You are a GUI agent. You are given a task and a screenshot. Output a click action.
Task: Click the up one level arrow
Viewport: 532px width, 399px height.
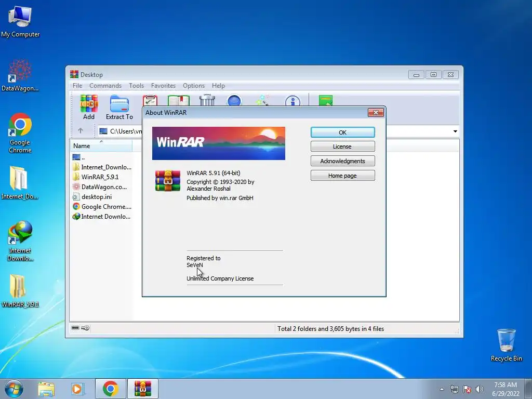pos(81,130)
